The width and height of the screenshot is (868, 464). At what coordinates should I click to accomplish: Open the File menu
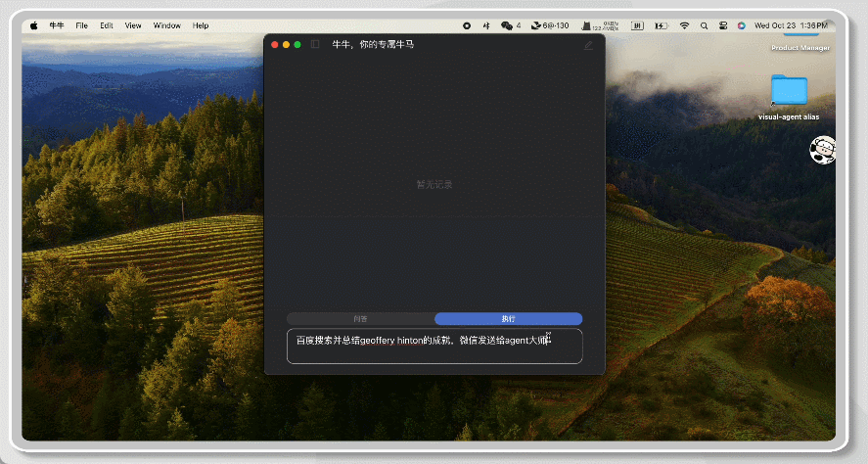pyautogui.click(x=82, y=25)
